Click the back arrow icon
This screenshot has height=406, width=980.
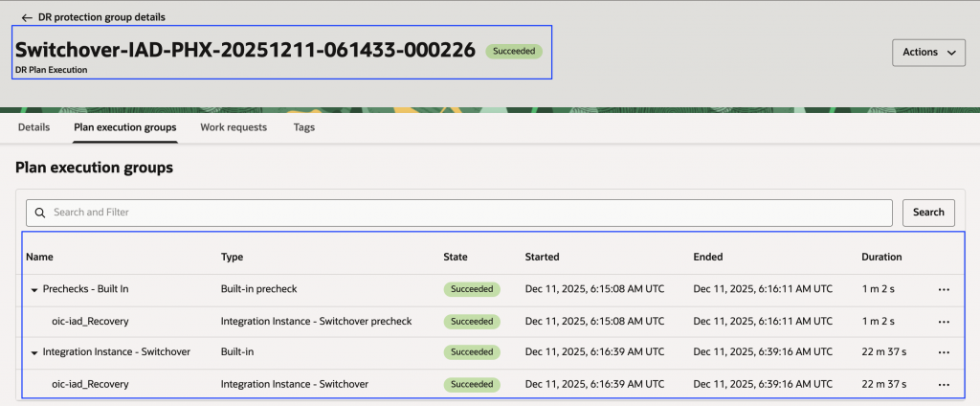click(27, 17)
